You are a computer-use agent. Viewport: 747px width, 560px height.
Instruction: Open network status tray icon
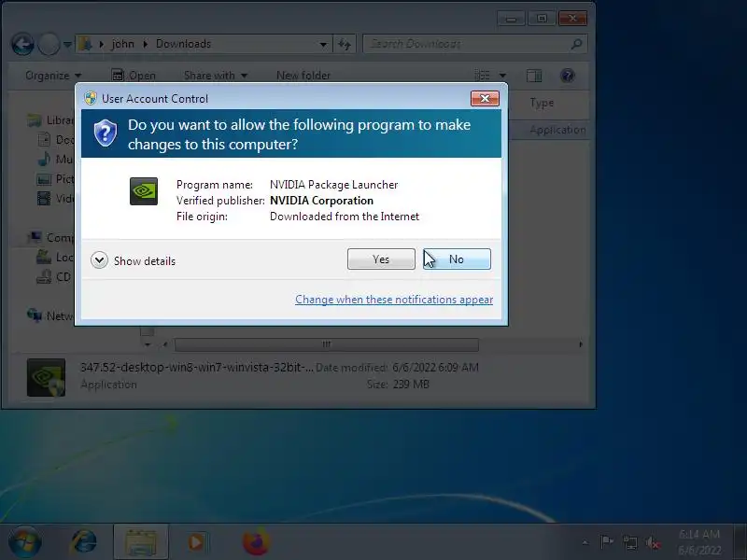pyautogui.click(x=629, y=542)
